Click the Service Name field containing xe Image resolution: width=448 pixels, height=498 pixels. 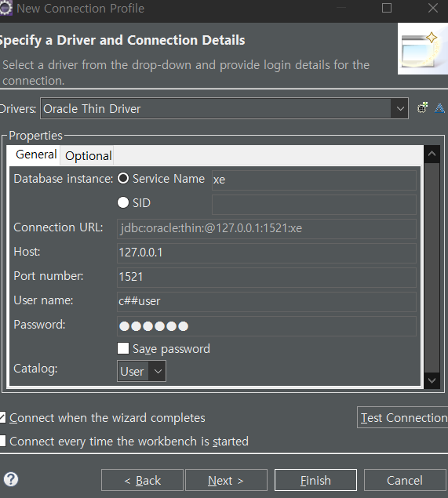click(314, 180)
